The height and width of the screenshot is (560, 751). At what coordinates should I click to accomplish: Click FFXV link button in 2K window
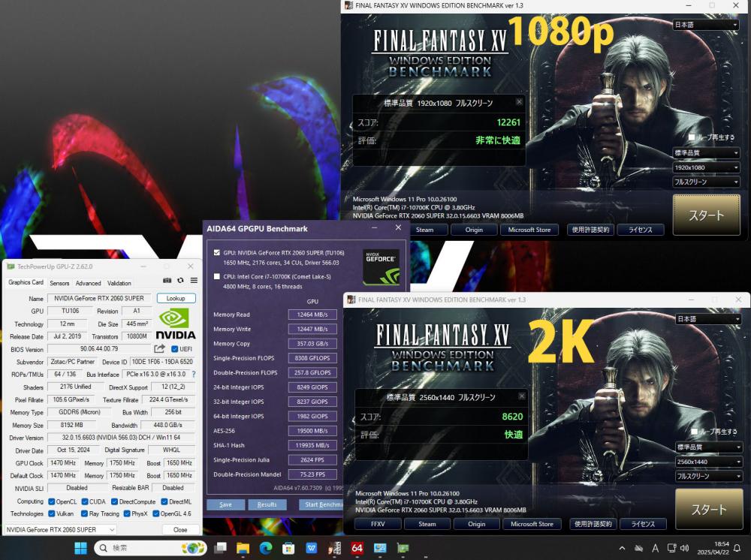pyautogui.click(x=378, y=524)
